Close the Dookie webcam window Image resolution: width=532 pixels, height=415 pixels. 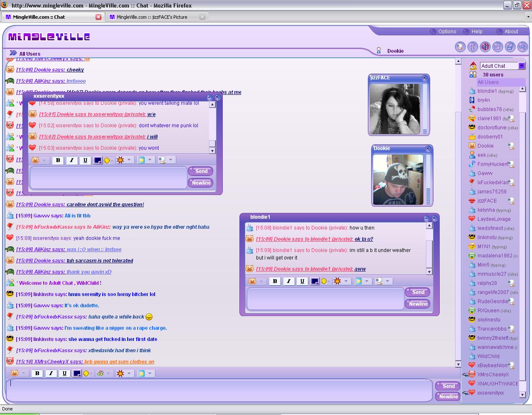(x=428, y=148)
